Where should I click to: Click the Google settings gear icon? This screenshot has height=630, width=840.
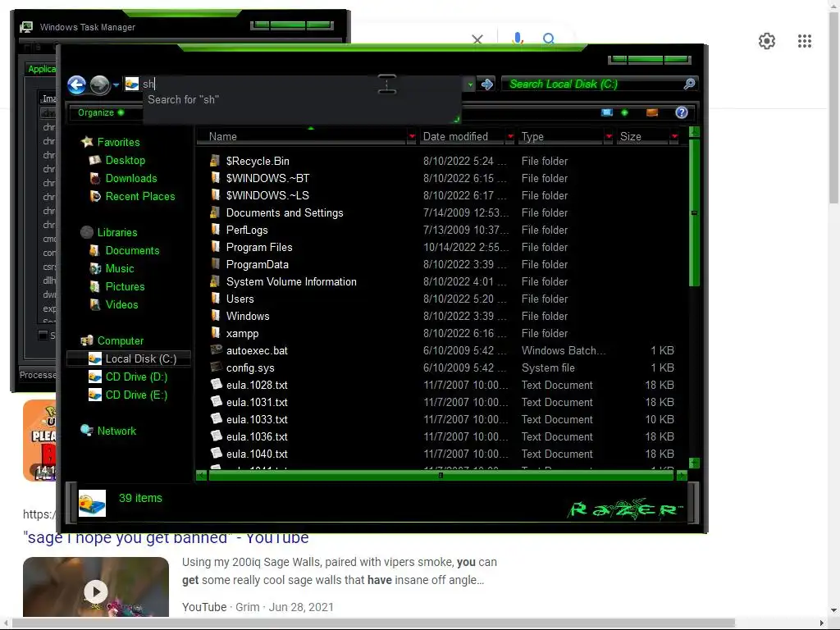click(767, 41)
